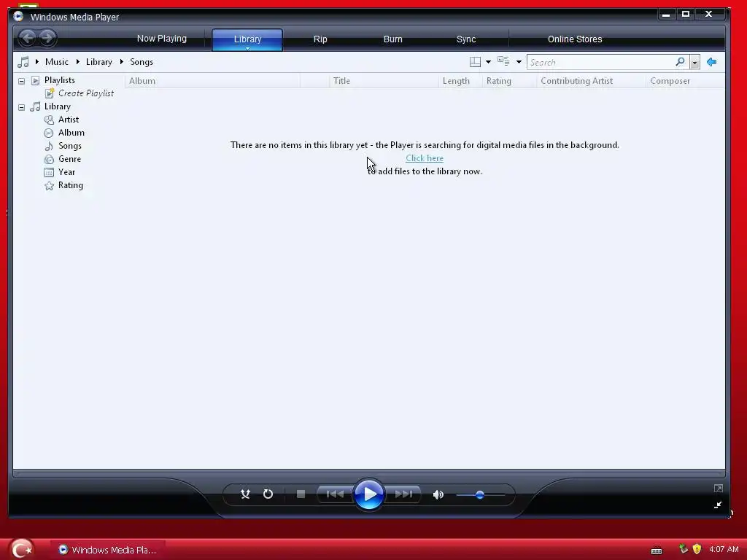Click the Next track button
Screen dimensions: 747x560
(x=404, y=494)
